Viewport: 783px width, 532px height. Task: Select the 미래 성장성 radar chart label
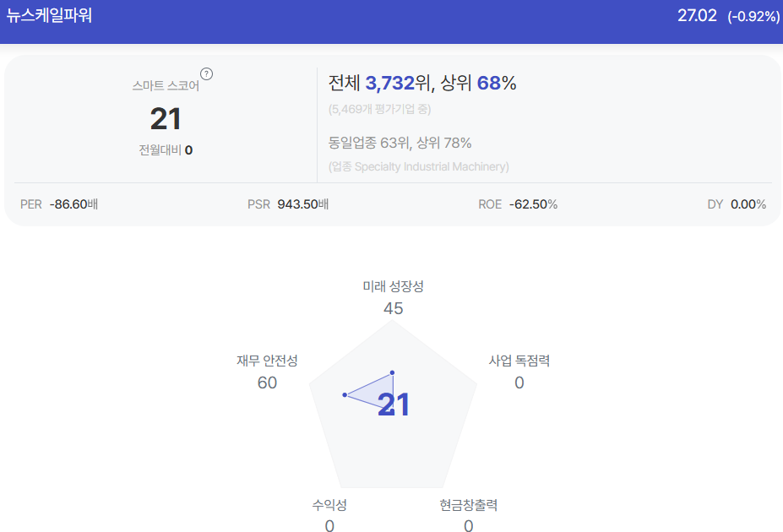pyautogui.click(x=393, y=286)
